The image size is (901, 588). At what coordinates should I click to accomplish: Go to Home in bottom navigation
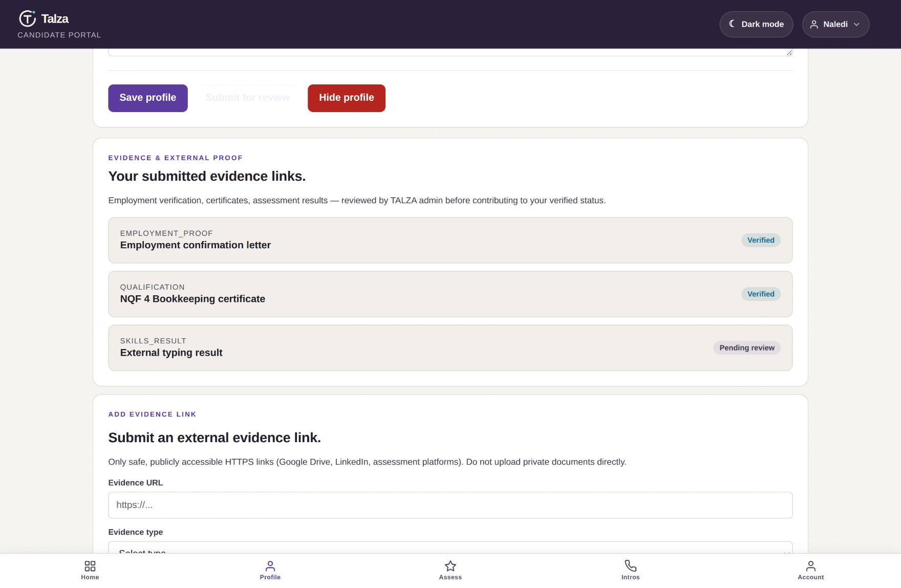pos(90,571)
